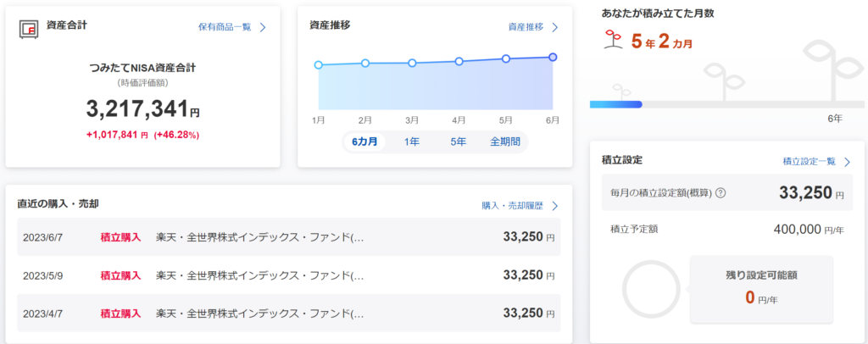Open the 購入・売却履歴 link
868x344 pixels.
point(512,206)
